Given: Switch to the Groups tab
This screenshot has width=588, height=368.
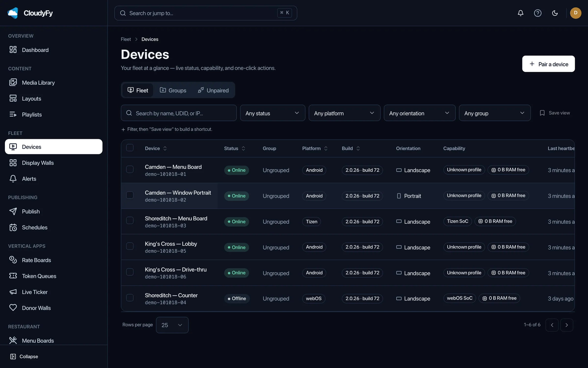Looking at the screenshot, I should 173,90.
